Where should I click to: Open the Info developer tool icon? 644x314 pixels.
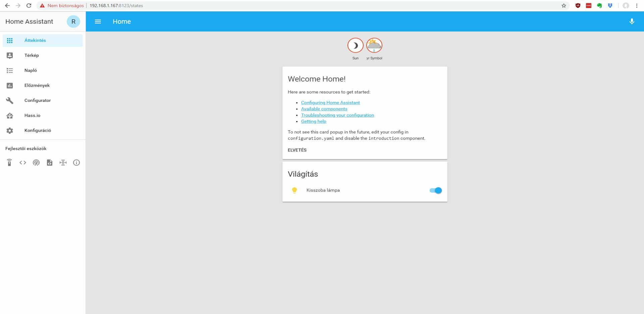pyautogui.click(x=76, y=163)
